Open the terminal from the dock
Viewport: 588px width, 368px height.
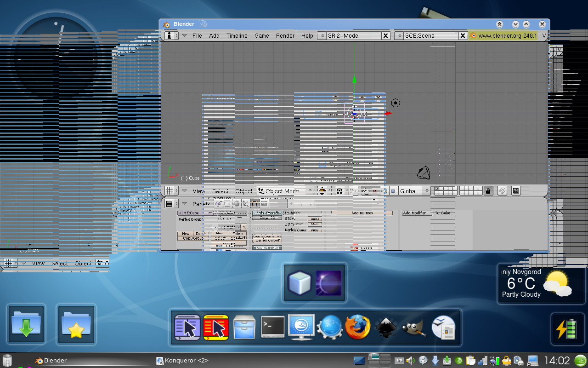tap(273, 328)
